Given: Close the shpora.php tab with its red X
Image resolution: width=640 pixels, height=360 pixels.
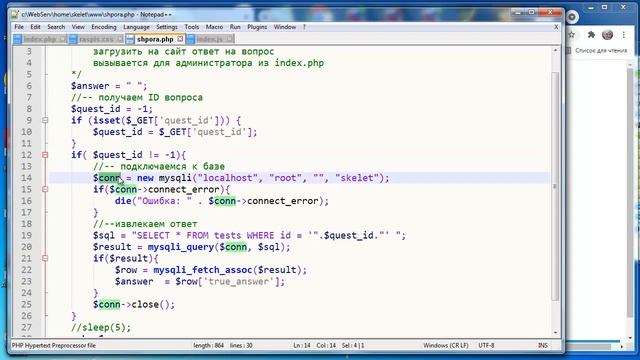Looking at the screenshot, I should [x=180, y=39].
